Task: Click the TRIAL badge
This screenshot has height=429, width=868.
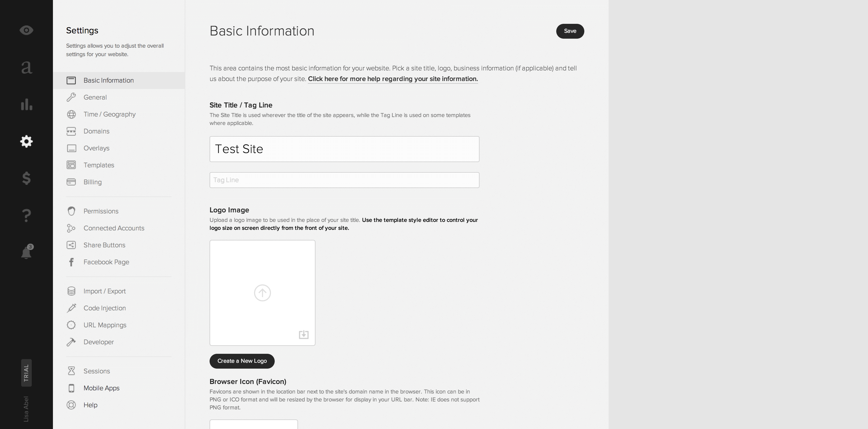Action: 26,373
